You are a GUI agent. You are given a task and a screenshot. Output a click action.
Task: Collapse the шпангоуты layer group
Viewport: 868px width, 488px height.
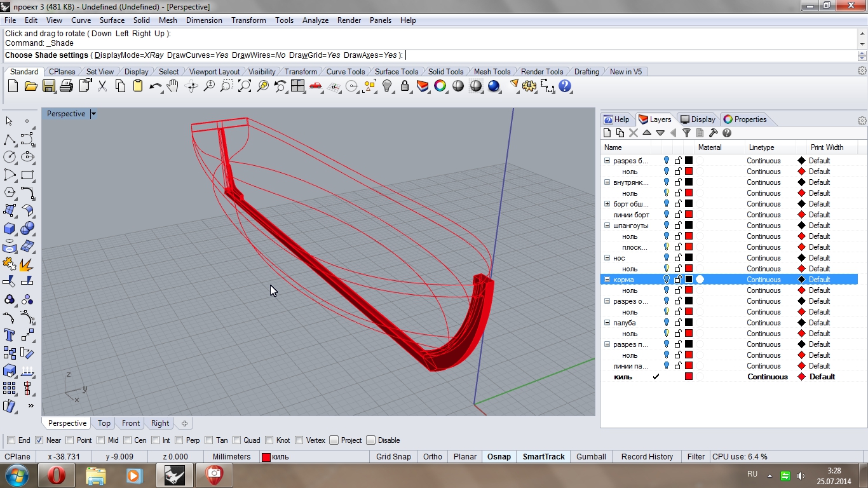607,226
